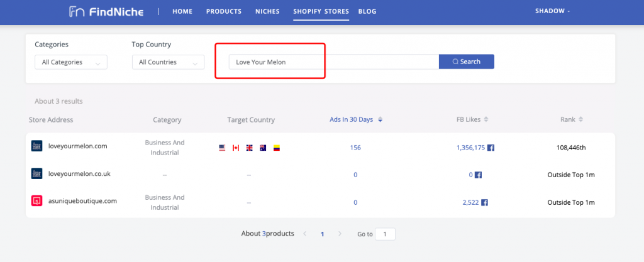Image resolution: width=644 pixels, height=262 pixels.
Task: Click the 0 FB likes for loveyourmelon.co.uk
Action: (x=471, y=175)
